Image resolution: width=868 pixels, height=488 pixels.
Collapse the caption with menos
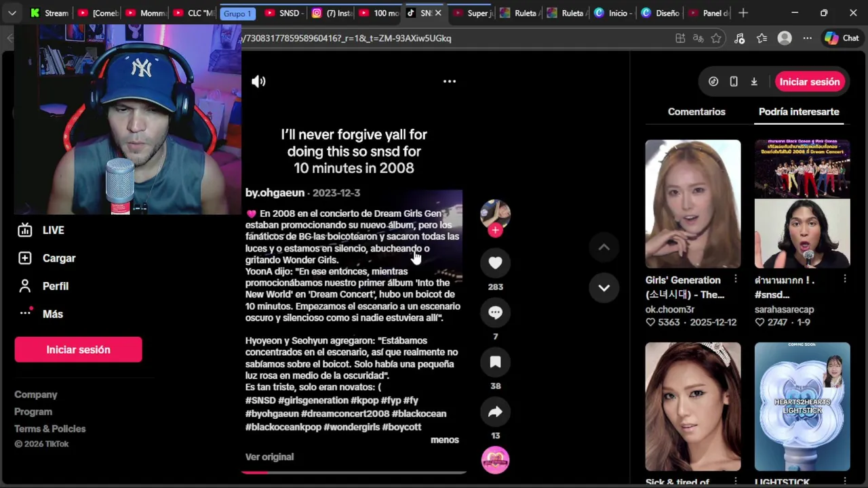click(x=445, y=440)
